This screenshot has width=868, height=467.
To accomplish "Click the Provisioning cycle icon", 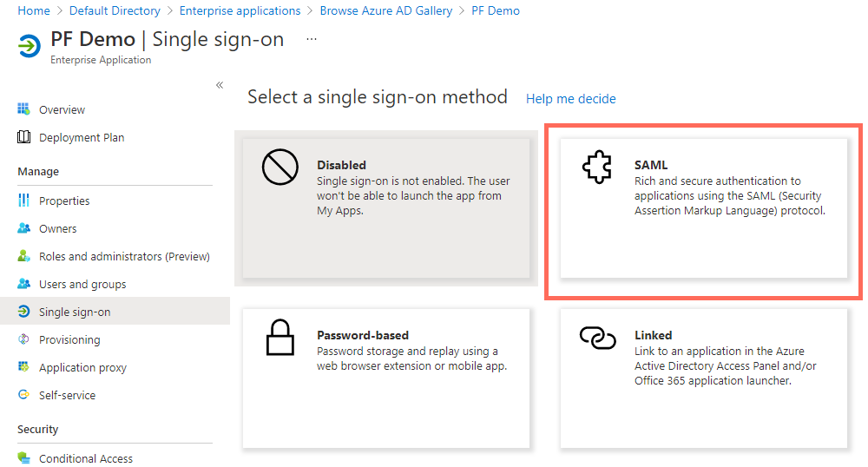I will 23,339.
